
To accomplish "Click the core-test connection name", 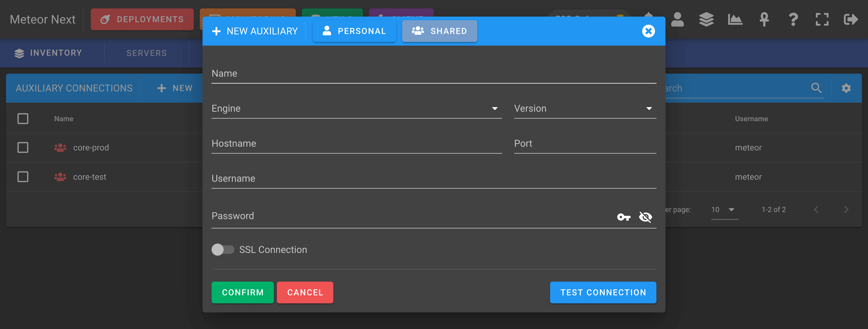I will [x=90, y=177].
